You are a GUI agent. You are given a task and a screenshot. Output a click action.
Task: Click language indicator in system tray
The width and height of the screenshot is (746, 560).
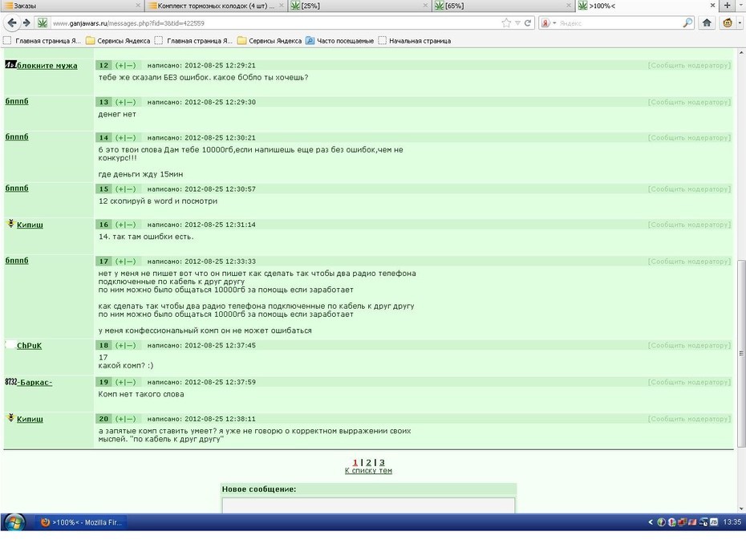click(x=714, y=522)
